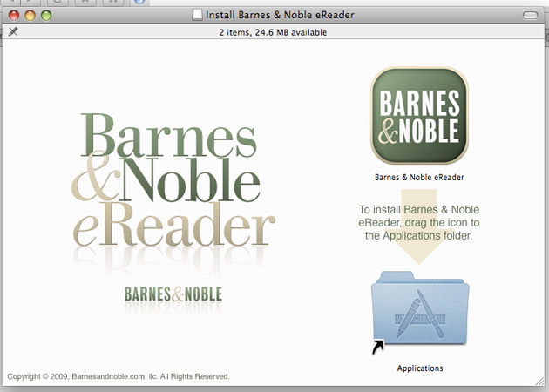Zoom the window using green button
549x392 pixels.
coord(46,16)
